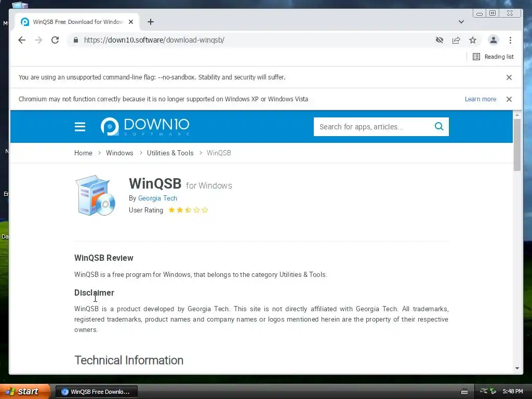Open the Windows start menu
The width and height of the screenshot is (532, 399).
coord(25,391)
